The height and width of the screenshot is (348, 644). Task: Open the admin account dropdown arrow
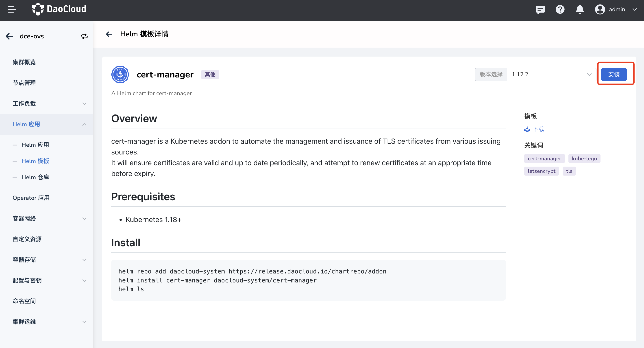634,9
